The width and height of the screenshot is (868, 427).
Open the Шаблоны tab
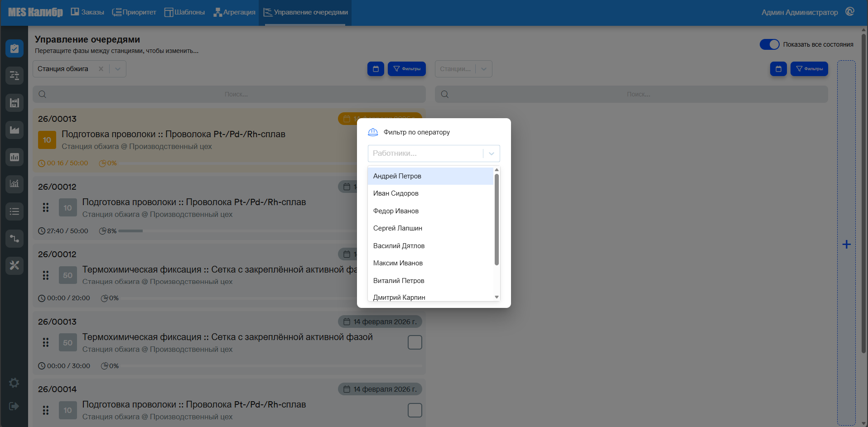(x=184, y=12)
